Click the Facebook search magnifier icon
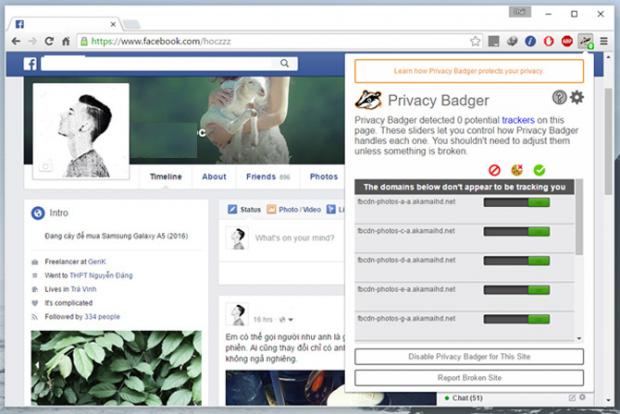The height and width of the screenshot is (414, 620). (x=285, y=64)
